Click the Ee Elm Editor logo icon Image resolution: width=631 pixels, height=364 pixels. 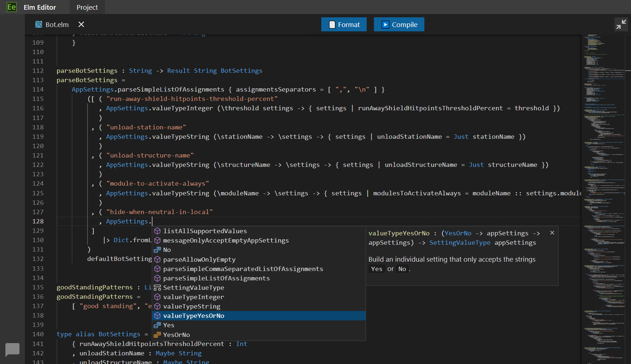(x=12, y=7)
